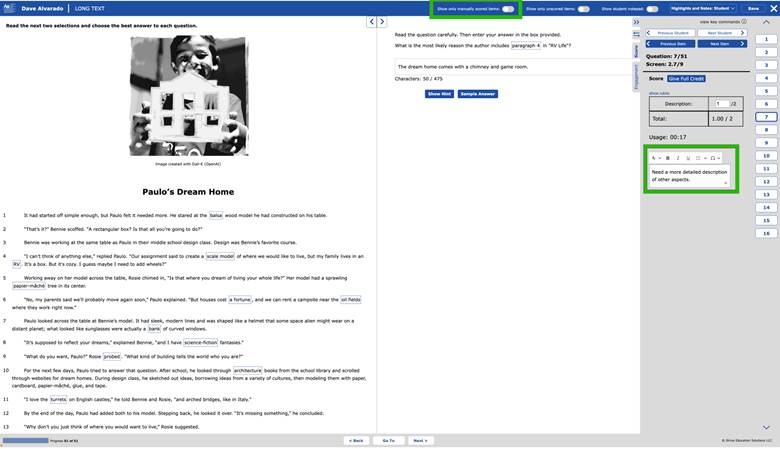Toggle Show only unscored items switch
This screenshot has width=780, height=449.
pyautogui.click(x=584, y=8)
